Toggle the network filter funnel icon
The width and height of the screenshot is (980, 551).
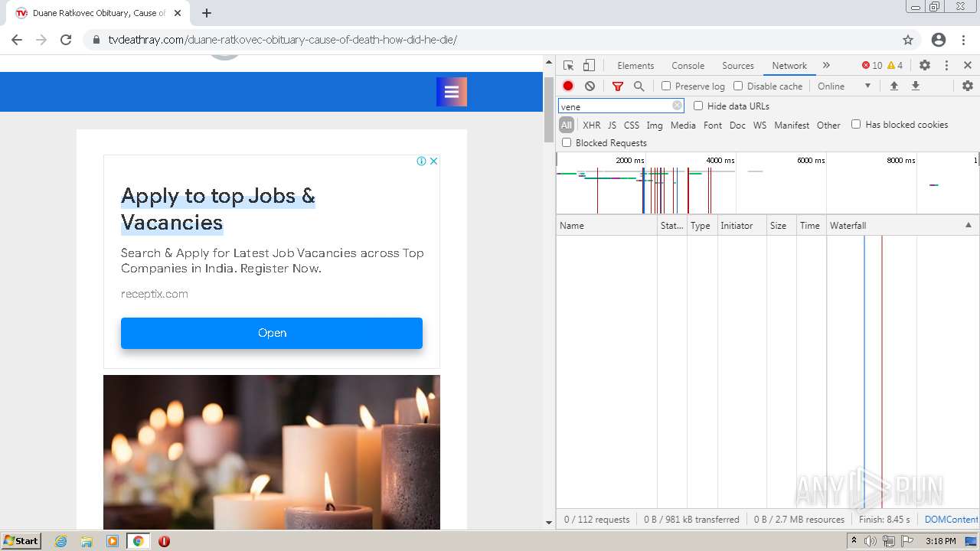point(618,86)
